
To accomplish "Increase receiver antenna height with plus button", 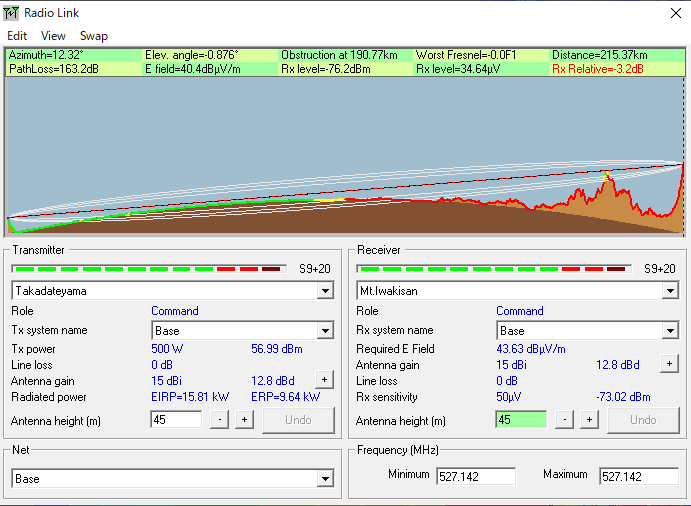I will [x=589, y=420].
